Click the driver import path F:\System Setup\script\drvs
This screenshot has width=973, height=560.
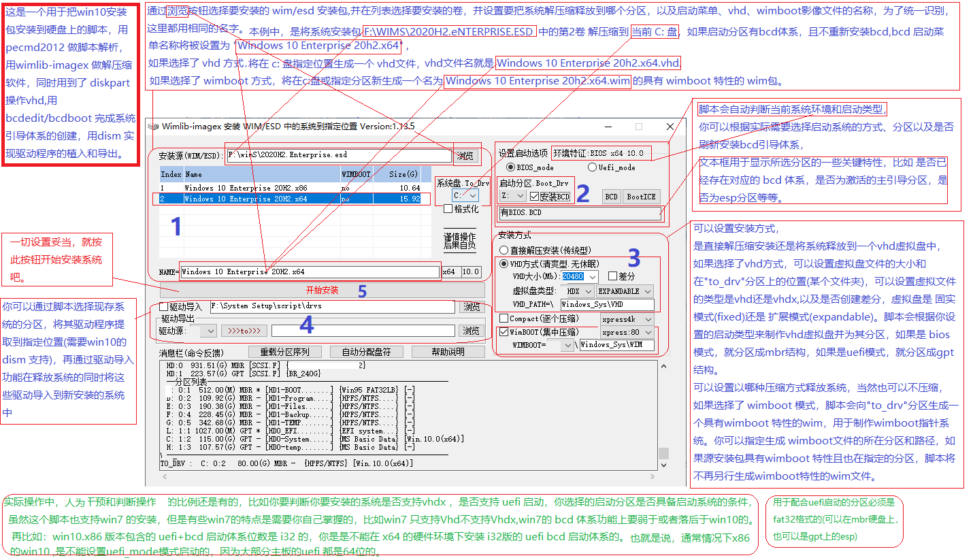point(332,307)
